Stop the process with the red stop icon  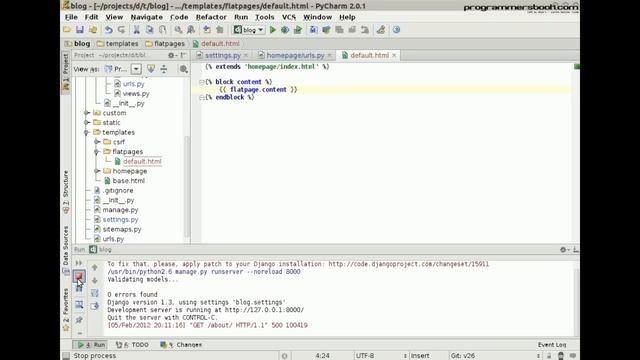(79, 276)
